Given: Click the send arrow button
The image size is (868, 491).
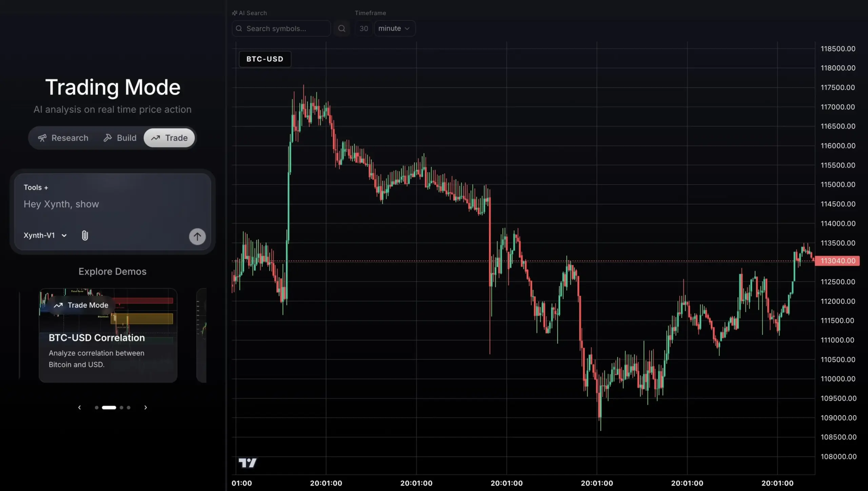Looking at the screenshot, I should pos(197,236).
